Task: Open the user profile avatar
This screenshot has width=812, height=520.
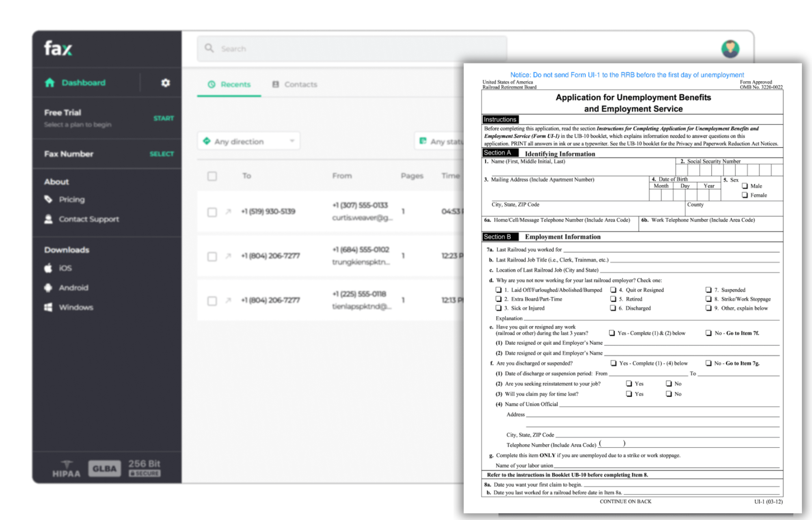Action: (730, 49)
